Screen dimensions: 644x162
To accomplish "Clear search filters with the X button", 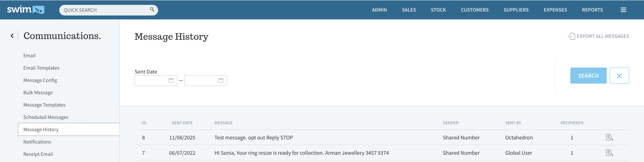I will coord(619,76).
